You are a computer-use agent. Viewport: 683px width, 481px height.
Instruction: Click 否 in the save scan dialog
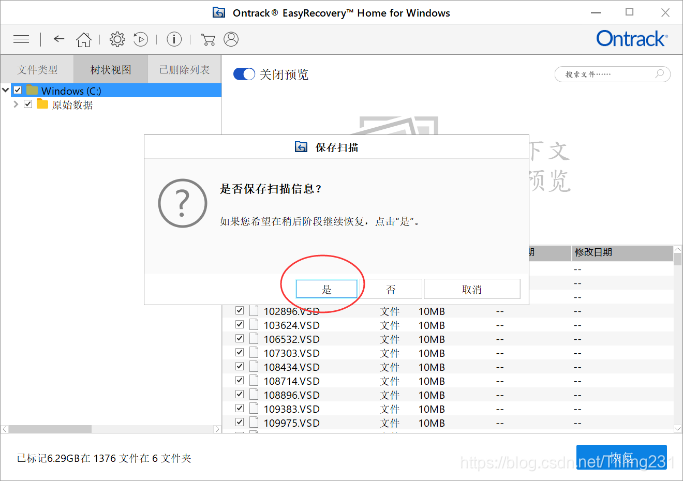(x=391, y=289)
